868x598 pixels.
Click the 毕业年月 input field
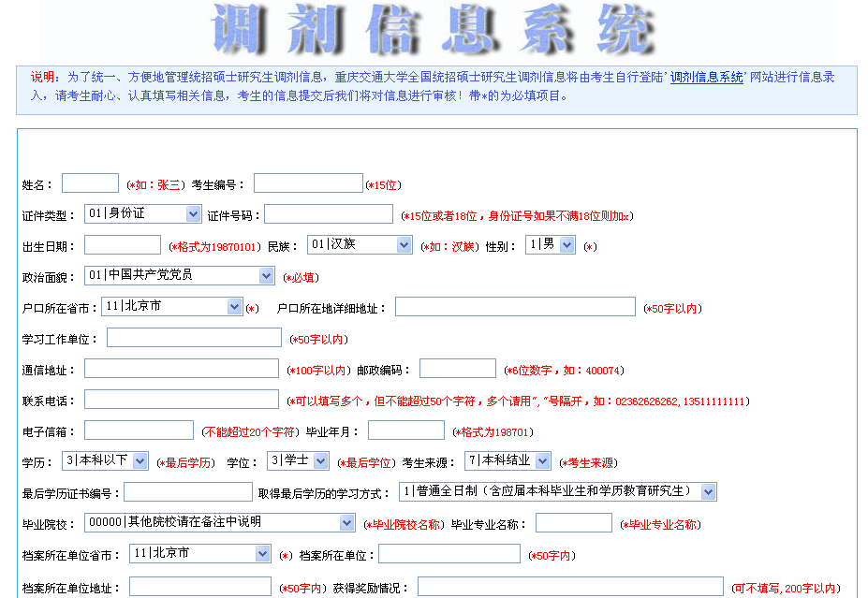pyautogui.click(x=406, y=430)
